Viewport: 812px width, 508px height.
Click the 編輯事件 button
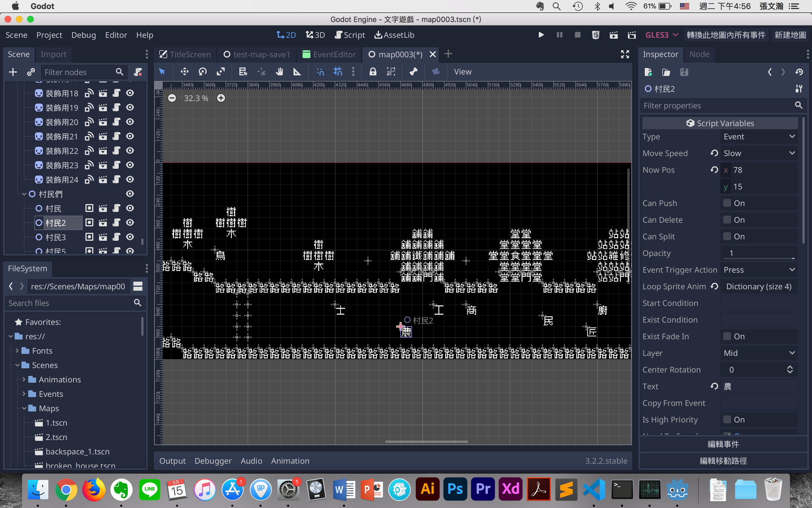point(723,444)
